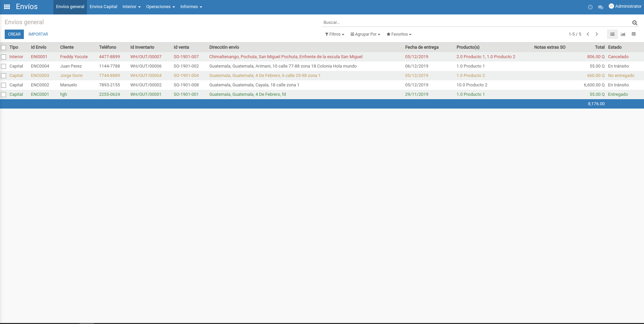Open the Operaciones menu dropdown

(x=160, y=7)
